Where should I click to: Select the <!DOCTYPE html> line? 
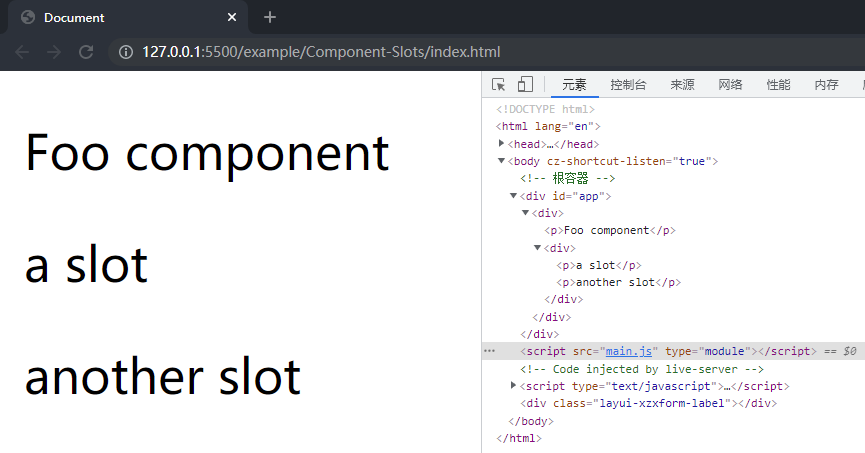(x=545, y=109)
